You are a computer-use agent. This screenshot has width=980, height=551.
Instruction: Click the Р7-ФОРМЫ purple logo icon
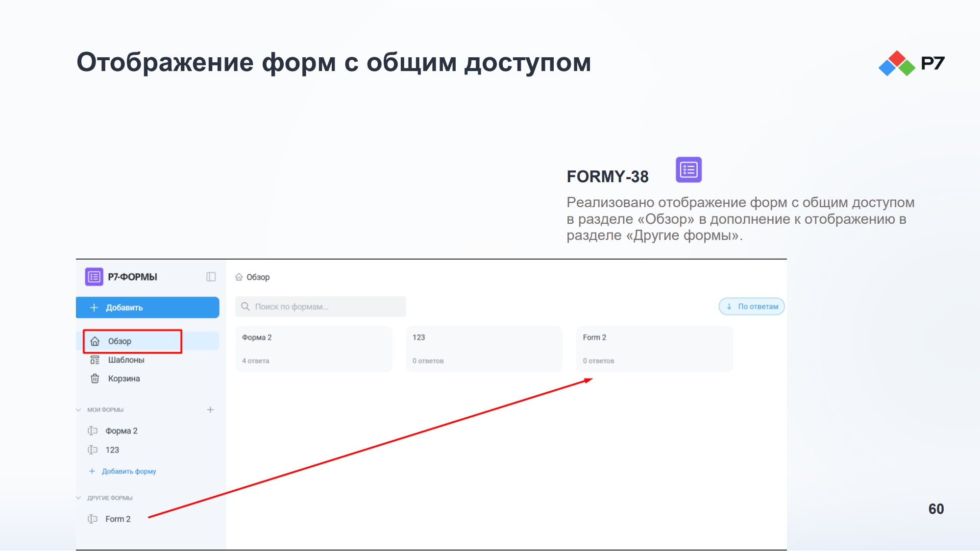(94, 277)
